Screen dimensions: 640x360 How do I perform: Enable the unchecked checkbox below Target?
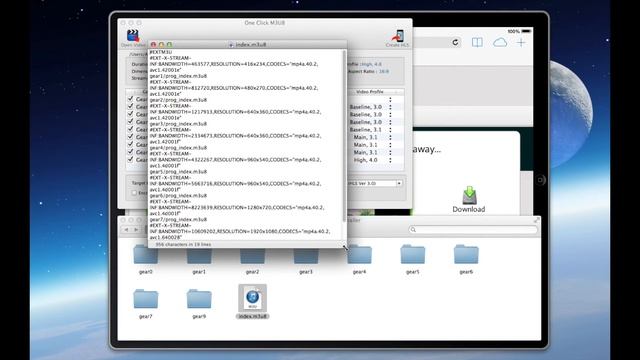134,193
